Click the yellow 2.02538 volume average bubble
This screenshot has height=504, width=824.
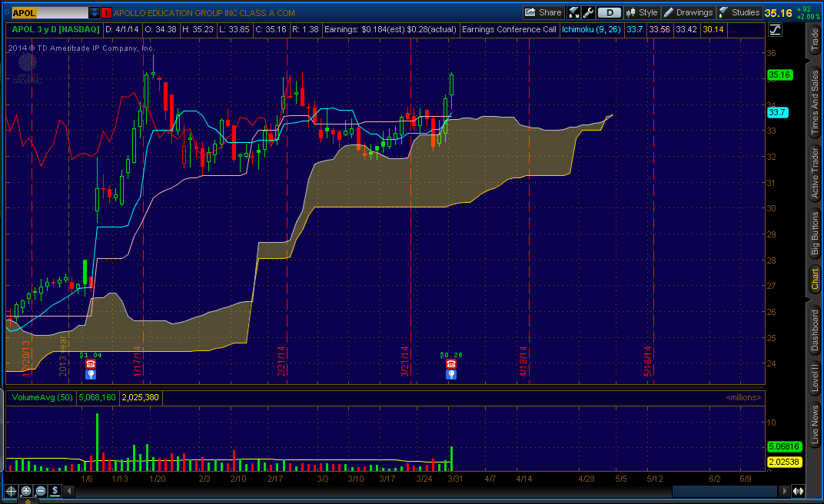pos(783,462)
